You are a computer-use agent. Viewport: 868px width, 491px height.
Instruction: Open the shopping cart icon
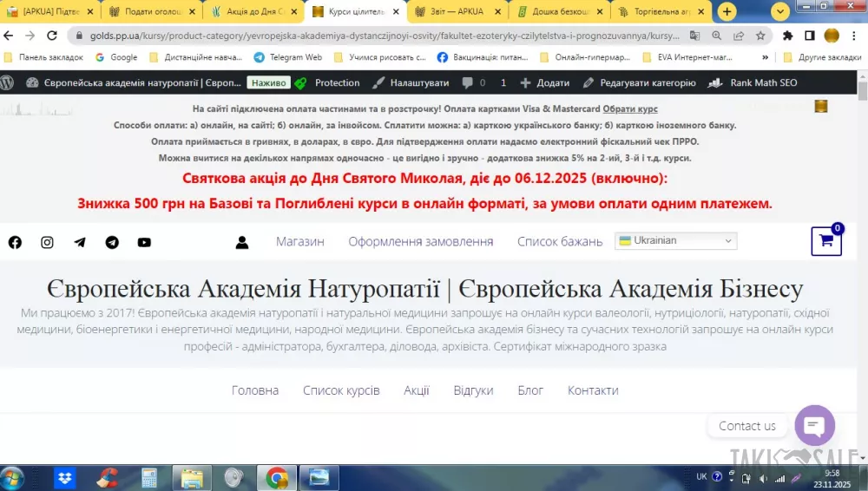[825, 241]
